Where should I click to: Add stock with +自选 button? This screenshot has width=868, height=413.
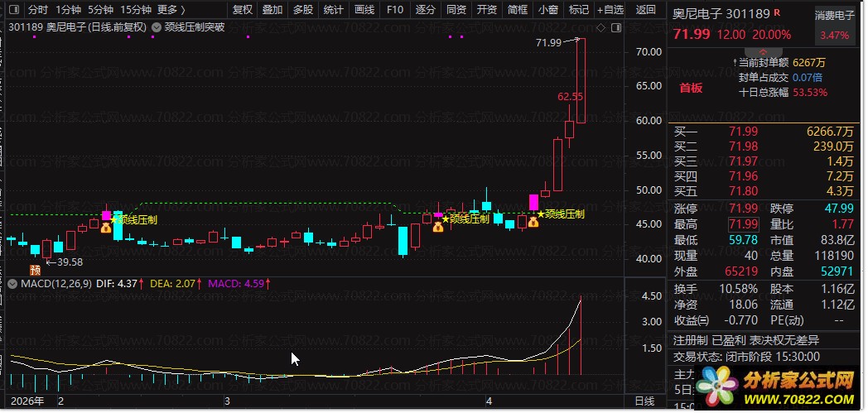609,10
